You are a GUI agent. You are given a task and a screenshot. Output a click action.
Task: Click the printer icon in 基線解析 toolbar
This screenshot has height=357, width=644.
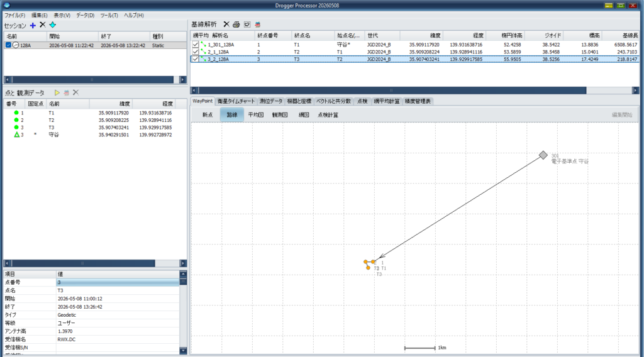[236, 25]
